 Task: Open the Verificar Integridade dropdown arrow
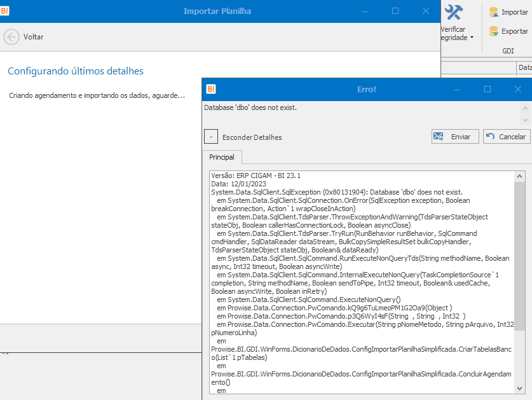pos(472,38)
